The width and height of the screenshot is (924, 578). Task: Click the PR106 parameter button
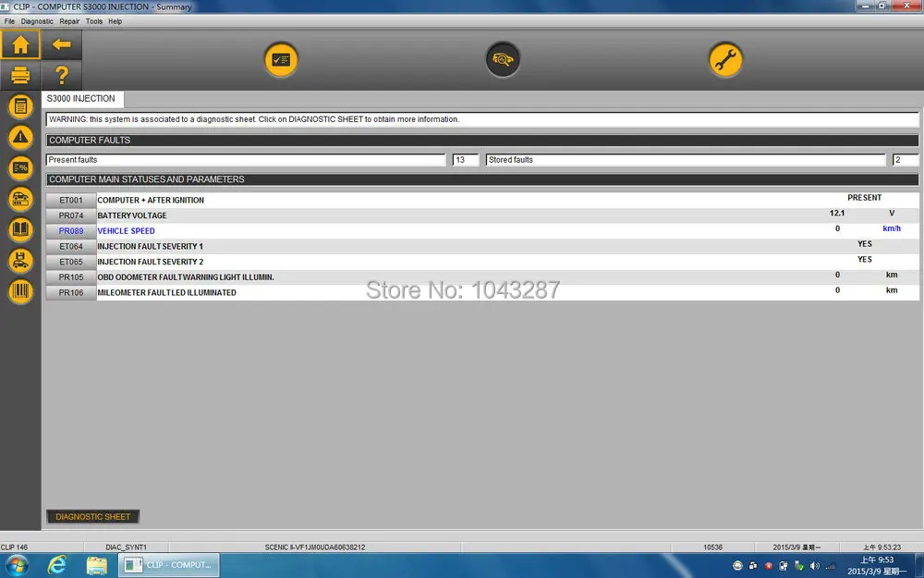71,292
